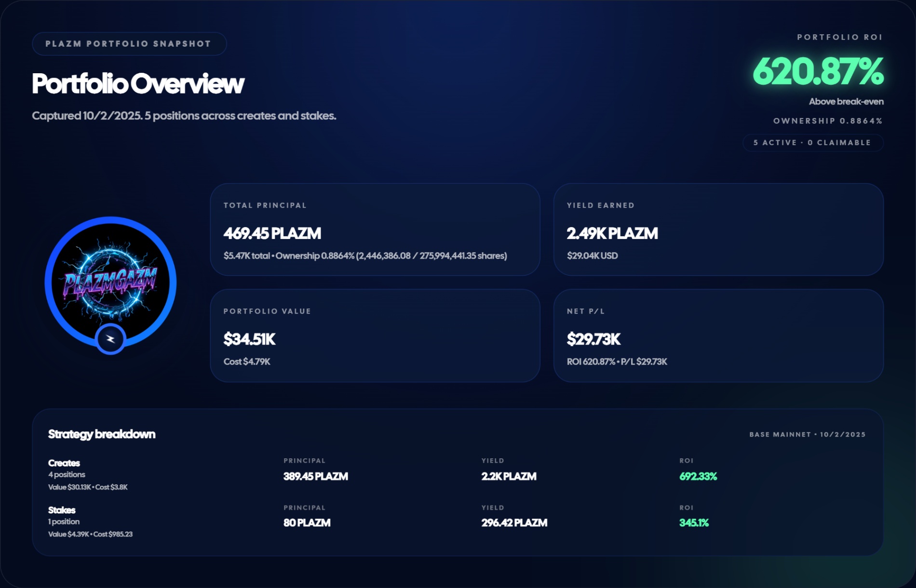Click the 389.45 PLAZM Creates principal
Viewport: 916px width, 588px height.
[315, 477]
